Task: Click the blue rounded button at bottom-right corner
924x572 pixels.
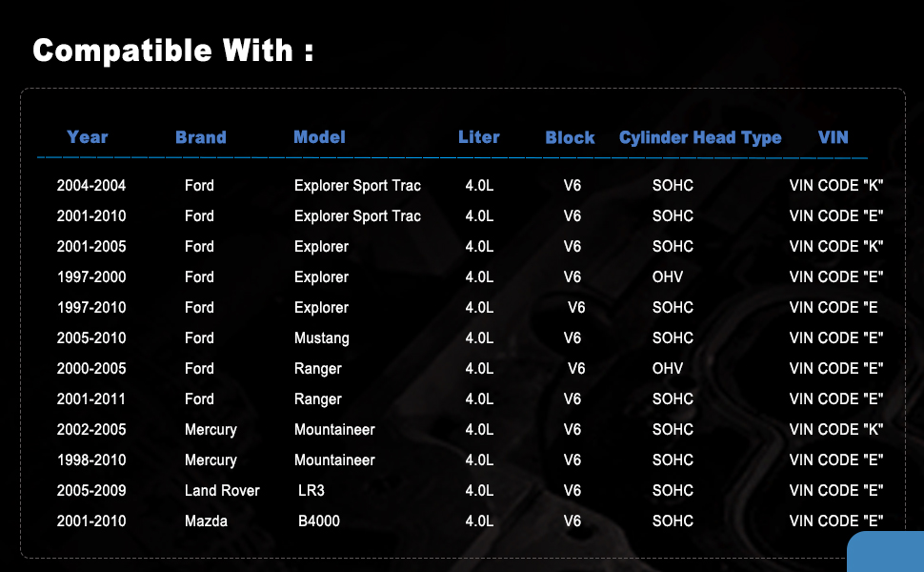Action: pos(885,551)
